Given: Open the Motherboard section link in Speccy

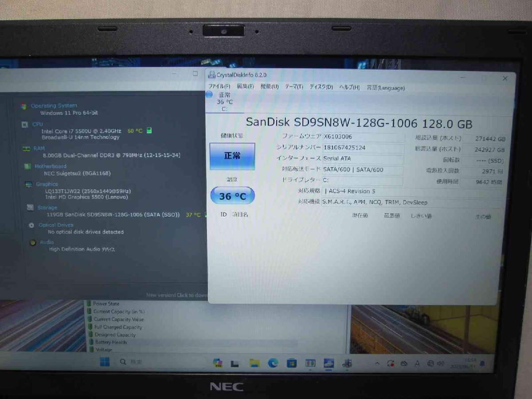Looking at the screenshot, I should point(51,167).
